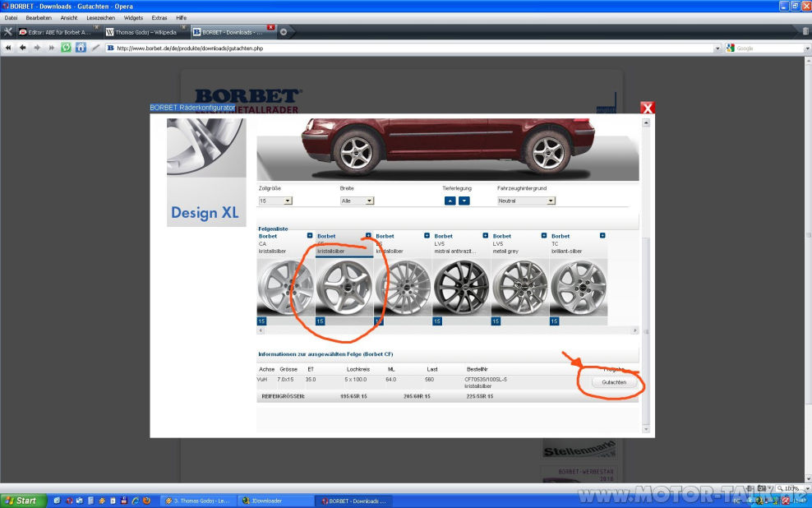Viewport: 812px width, 508px height.
Task: Open the Datei menu
Action: [x=11, y=17]
